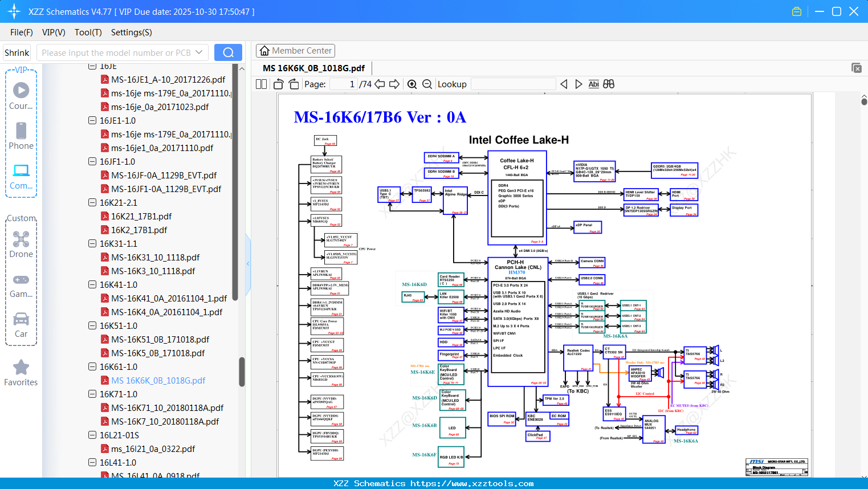The height and width of the screenshot is (489, 868).
Task: Open MS-16K41_0A_20161104_1.pdf file
Action: (169, 299)
